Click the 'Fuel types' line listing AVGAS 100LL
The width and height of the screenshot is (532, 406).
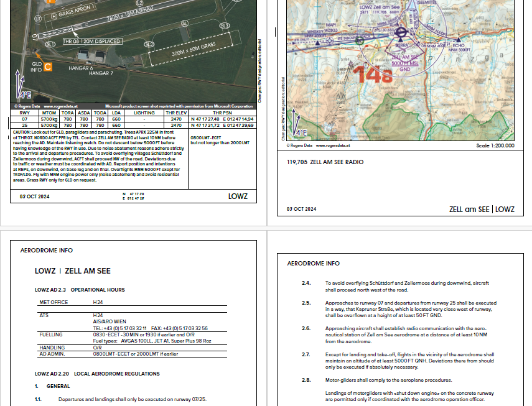pyautogui.click(x=152, y=341)
